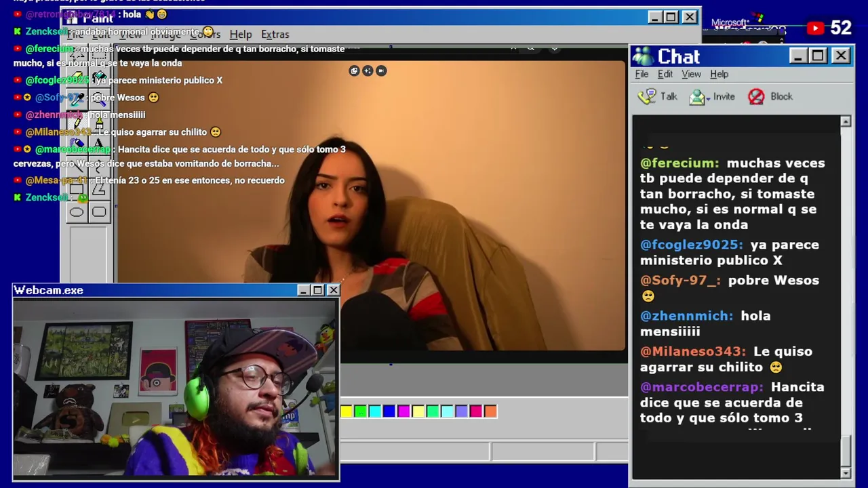
Task: Click Chat scrollbar up arrow
Action: point(846,121)
